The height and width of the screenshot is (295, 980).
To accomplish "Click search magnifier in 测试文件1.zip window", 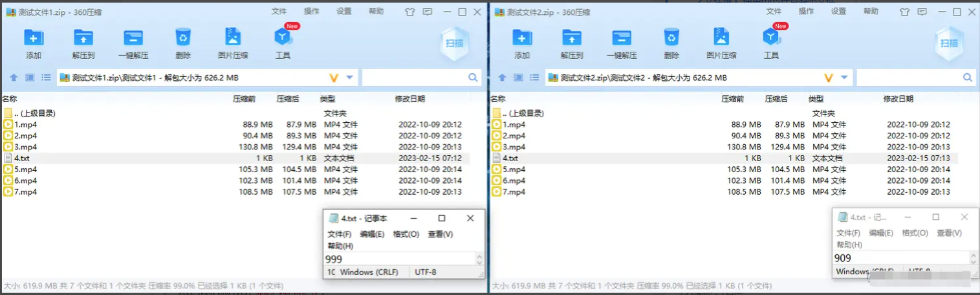I will [x=473, y=78].
